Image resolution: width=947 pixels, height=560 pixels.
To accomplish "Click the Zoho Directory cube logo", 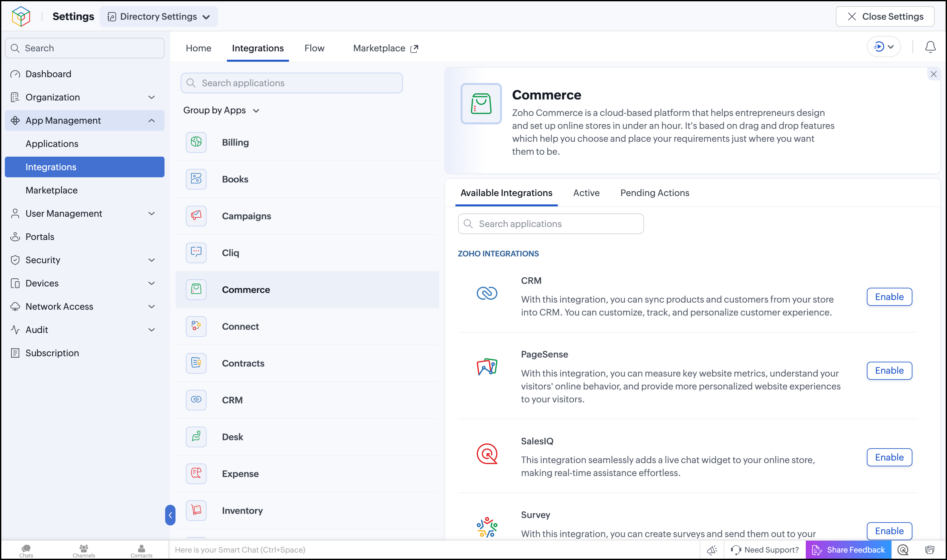I will click(x=21, y=16).
